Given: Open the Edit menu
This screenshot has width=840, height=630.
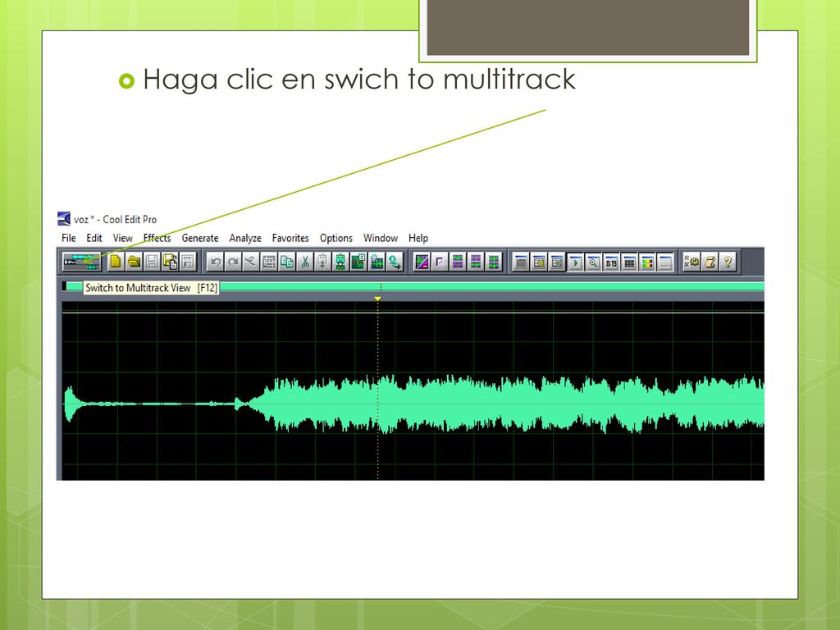Looking at the screenshot, I should click(94, 238).
